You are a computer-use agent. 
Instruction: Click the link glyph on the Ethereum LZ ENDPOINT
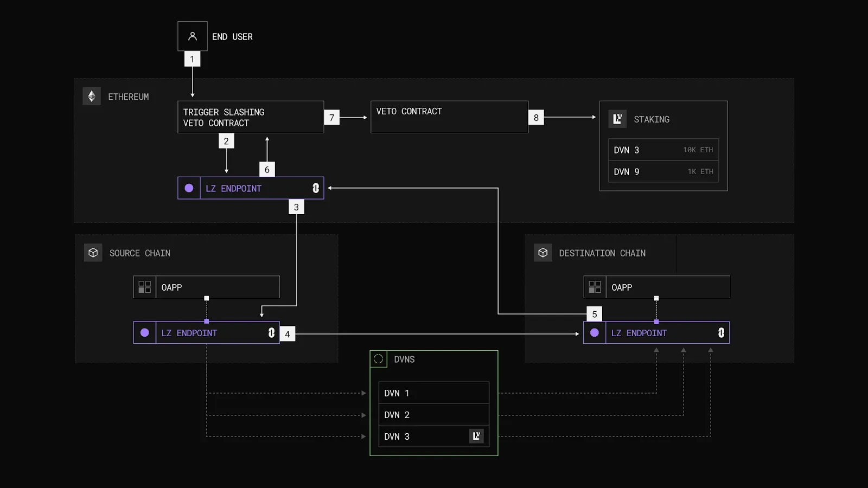(x=315, y=188)
